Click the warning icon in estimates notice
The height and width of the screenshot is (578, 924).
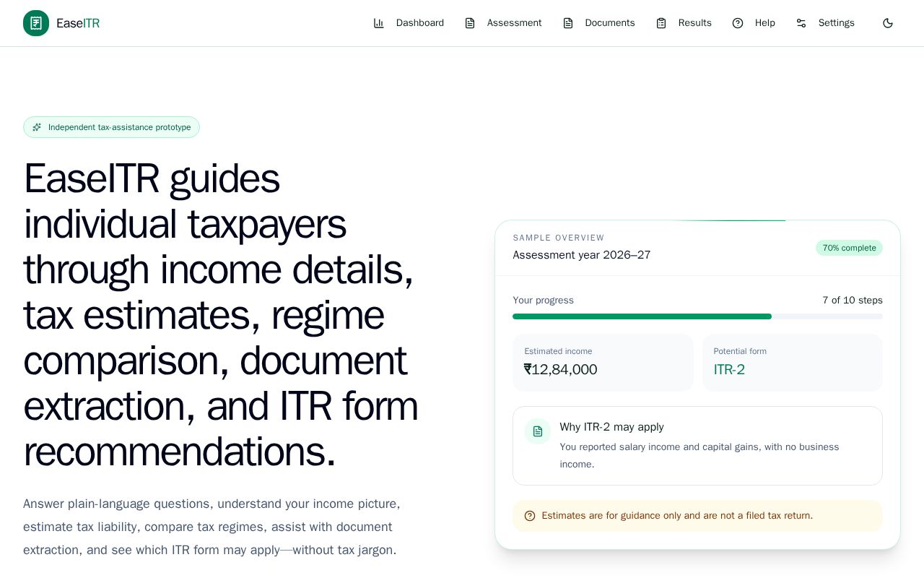530,516
